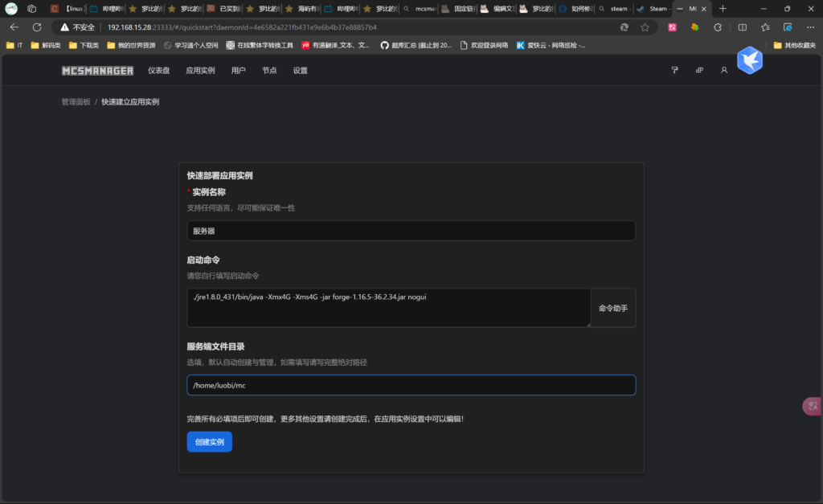Screen dimensions: 823x504
Task: Open the 应用实例 menu item
Action: [x=200, y=71]
